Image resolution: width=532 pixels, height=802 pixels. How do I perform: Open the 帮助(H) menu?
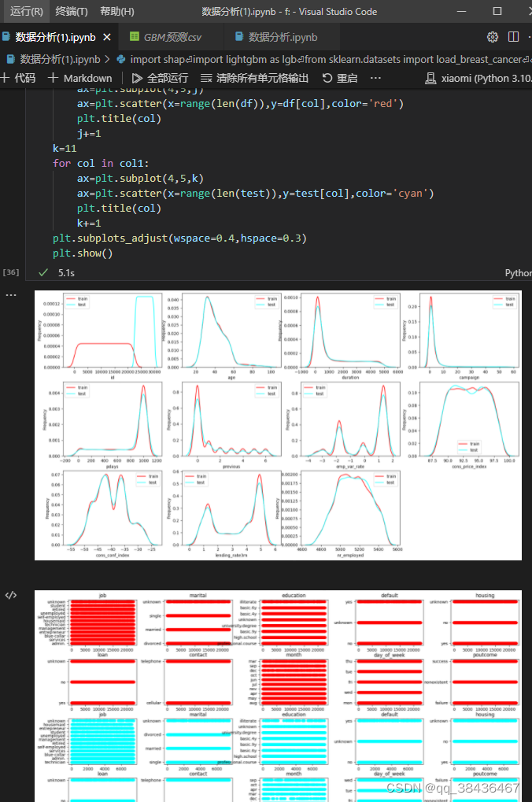pos(116,11)
